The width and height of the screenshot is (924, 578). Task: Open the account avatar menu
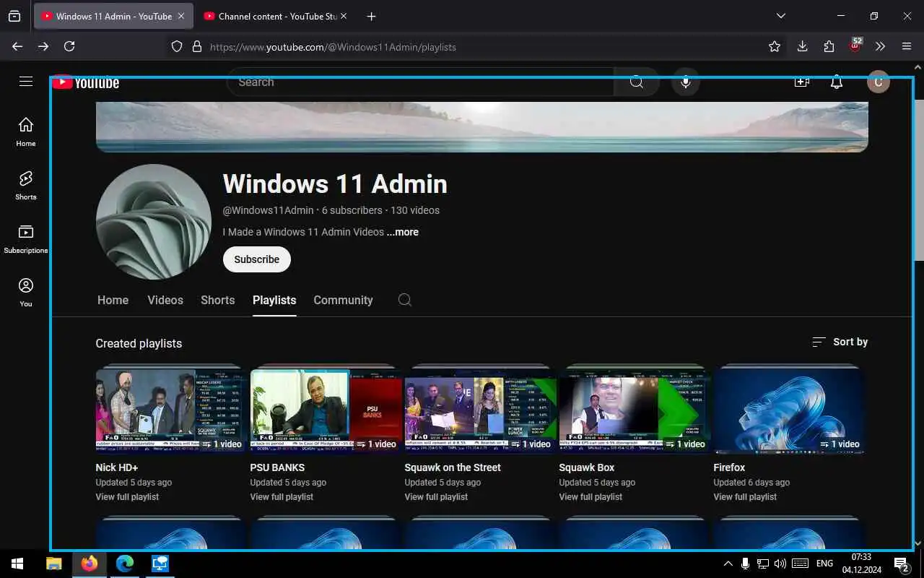[x=879, y=82]
